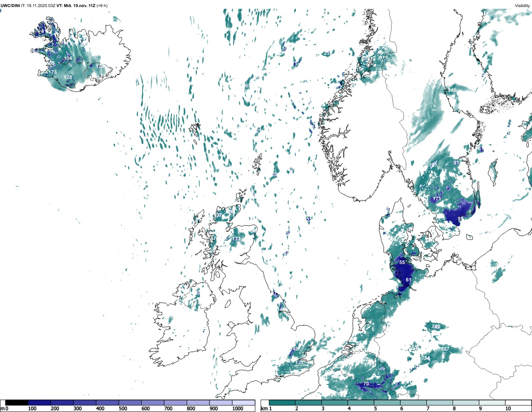The image size is (532, 412).
Task: Click the UWC/DINI title text
Action: point(10,5)
